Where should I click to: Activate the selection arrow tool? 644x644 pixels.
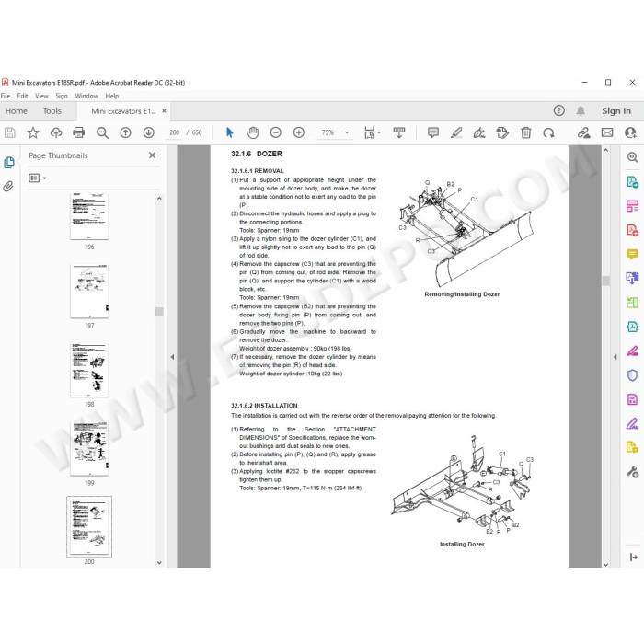(230, 132)
